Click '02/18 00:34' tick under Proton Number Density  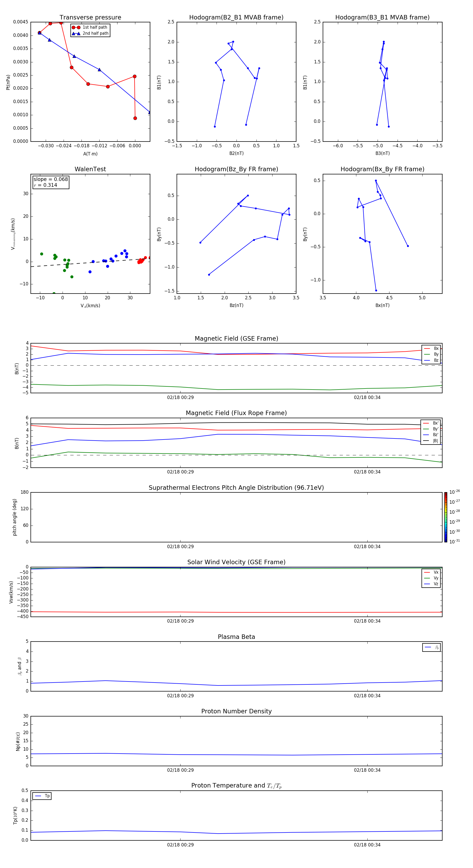[x=367, y=770]
